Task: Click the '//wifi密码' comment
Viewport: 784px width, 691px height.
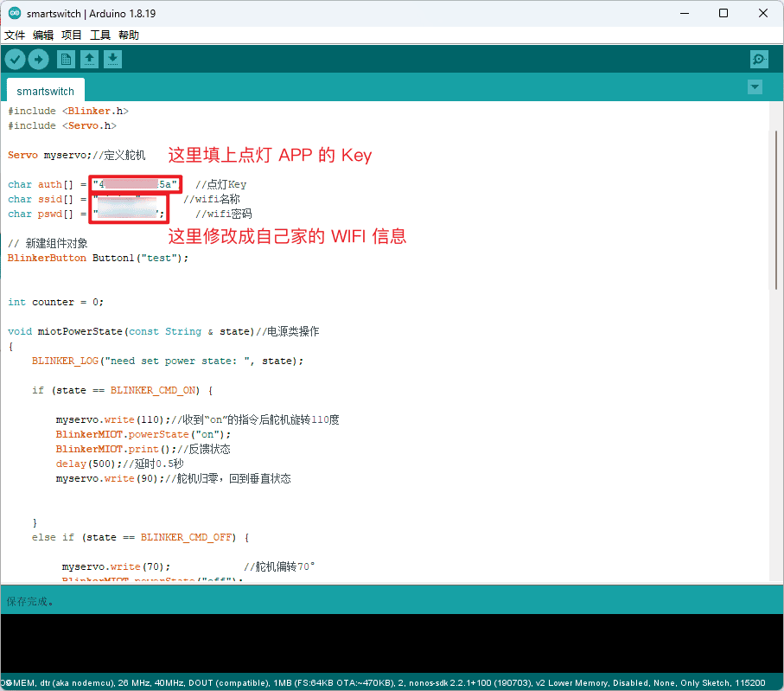Action: [224, 214]
